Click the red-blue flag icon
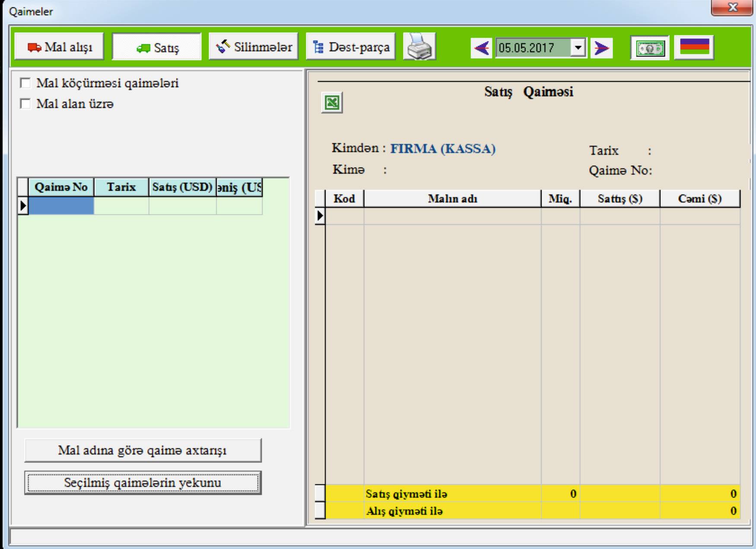This screenshot has width=756, height=549. click(x=694, y=47)
